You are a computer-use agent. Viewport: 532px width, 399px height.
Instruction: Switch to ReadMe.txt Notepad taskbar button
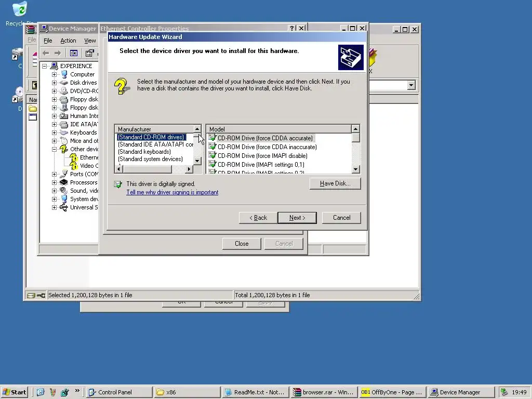coord(256,392)
